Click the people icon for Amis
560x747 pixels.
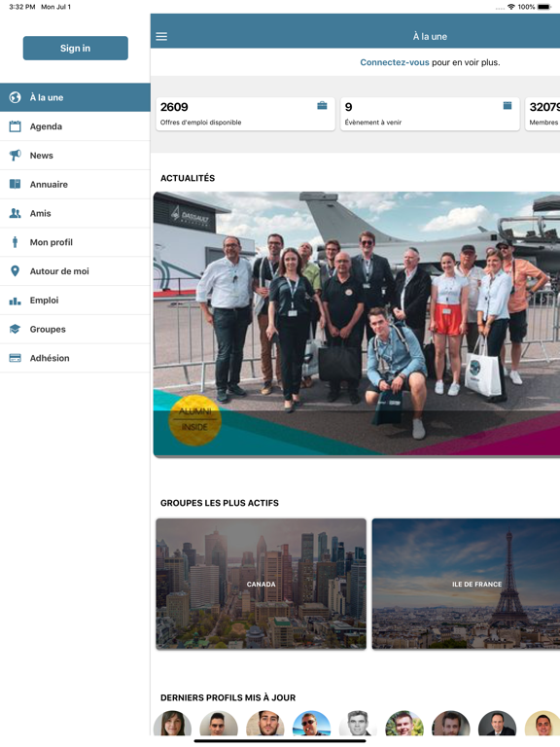[16, 213]
